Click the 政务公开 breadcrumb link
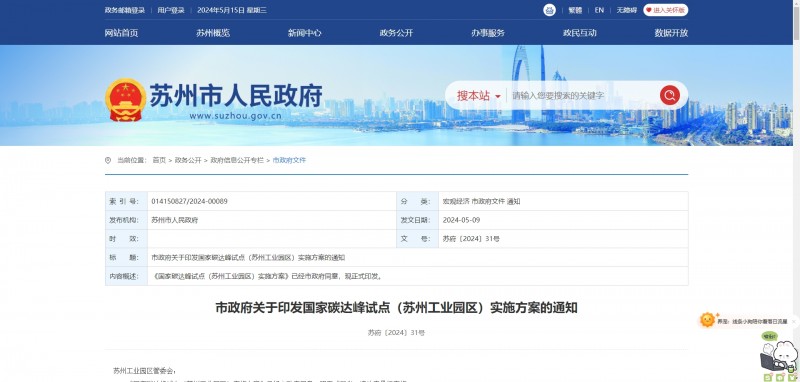Viewport: 800px width, 382px height. click(188, 160)
